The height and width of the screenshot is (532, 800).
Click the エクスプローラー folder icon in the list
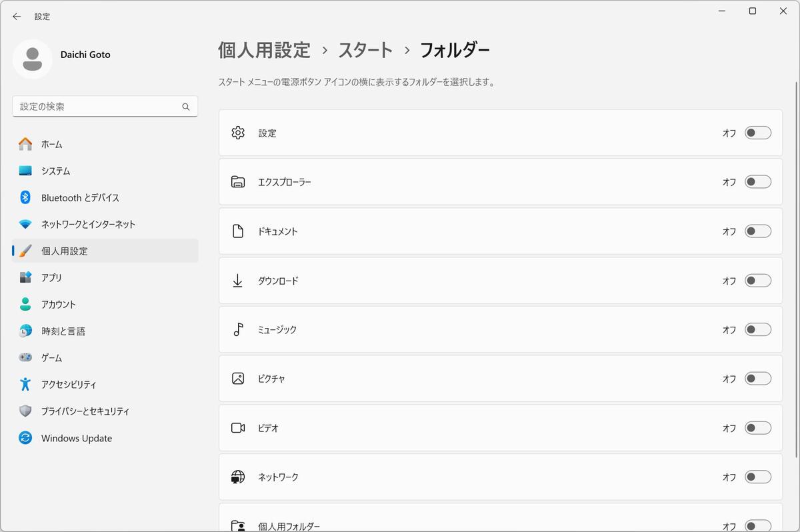(238, 182)
